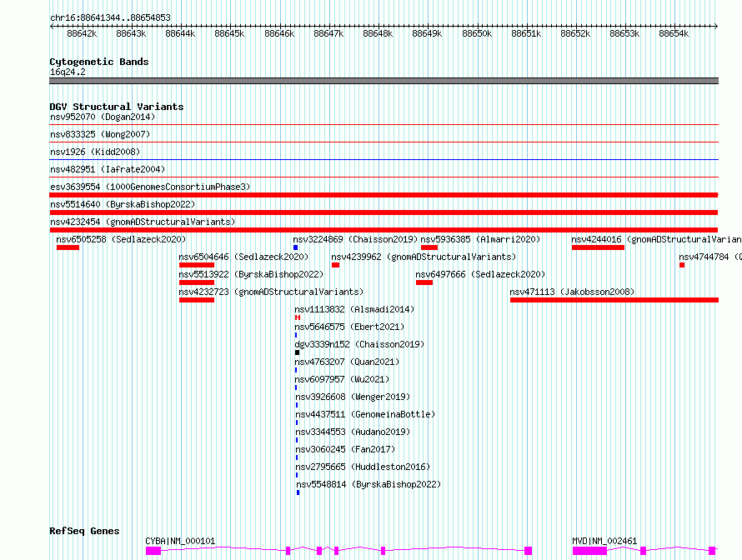742x560 pixels.
Task: Click the thick red bar under nsv5514640
Action: click(x=384, y=212)
